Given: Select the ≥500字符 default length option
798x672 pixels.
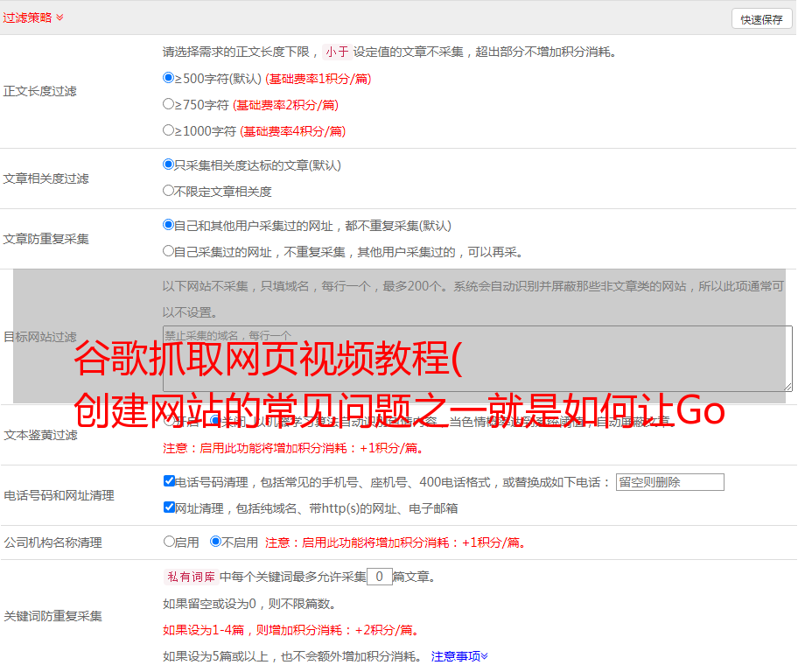Looking at the screenshot, I should click(169, 78).
